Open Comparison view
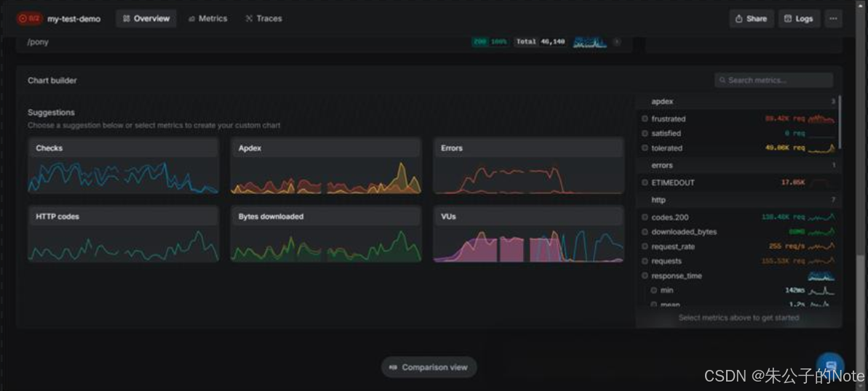868x391 pixels. click(429, 367)
